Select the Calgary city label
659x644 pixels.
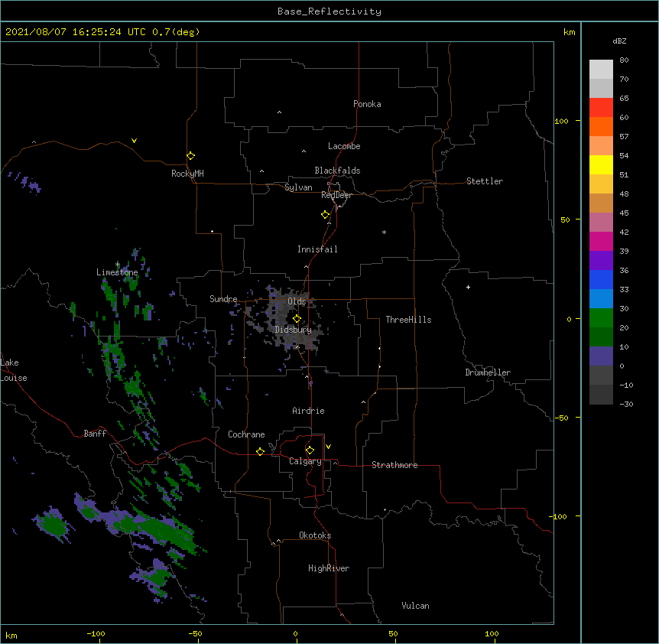[306, 461]
